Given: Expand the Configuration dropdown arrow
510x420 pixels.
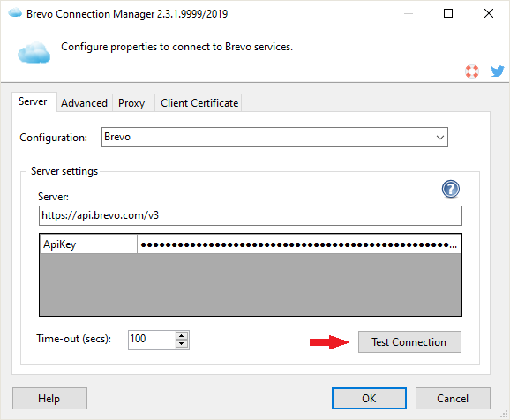Looking at the screenshot, I should (x=439, y=138).
